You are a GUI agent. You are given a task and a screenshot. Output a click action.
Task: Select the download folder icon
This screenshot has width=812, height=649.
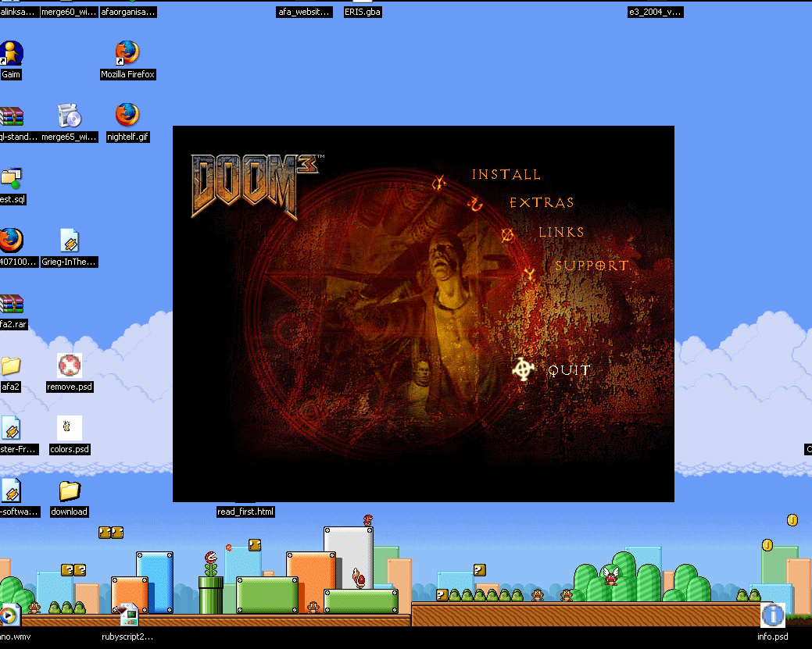(x=70, y=490)
